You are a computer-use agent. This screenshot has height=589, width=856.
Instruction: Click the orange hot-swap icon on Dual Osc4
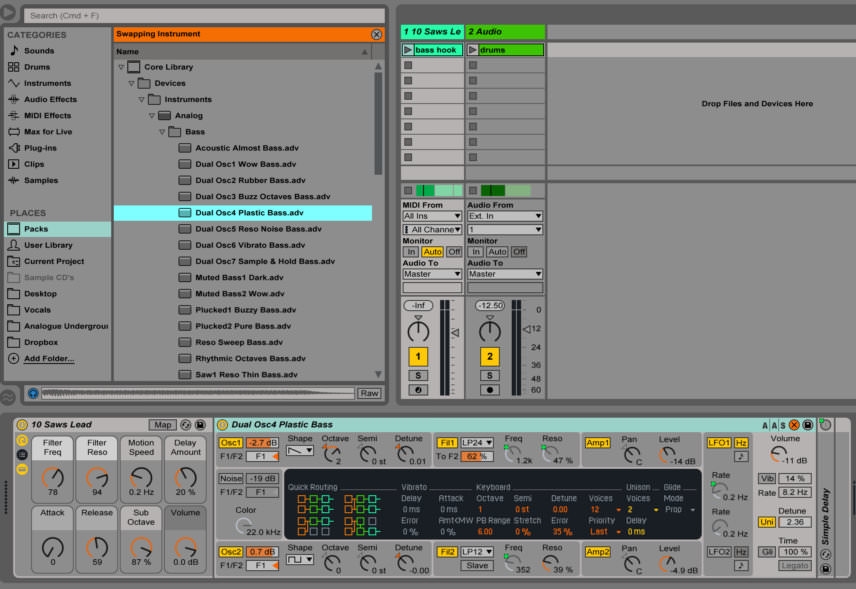pyautogui.click(x=794, y=425)
